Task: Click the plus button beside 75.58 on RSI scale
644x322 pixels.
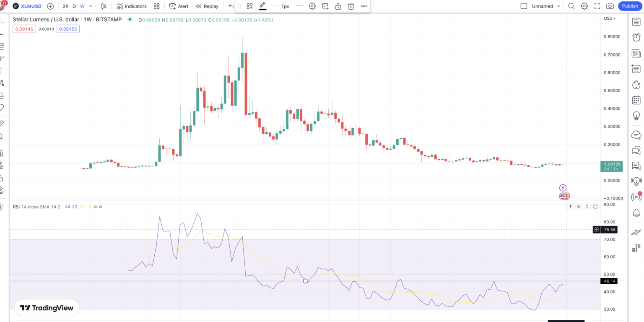Action: coord(597,230)
